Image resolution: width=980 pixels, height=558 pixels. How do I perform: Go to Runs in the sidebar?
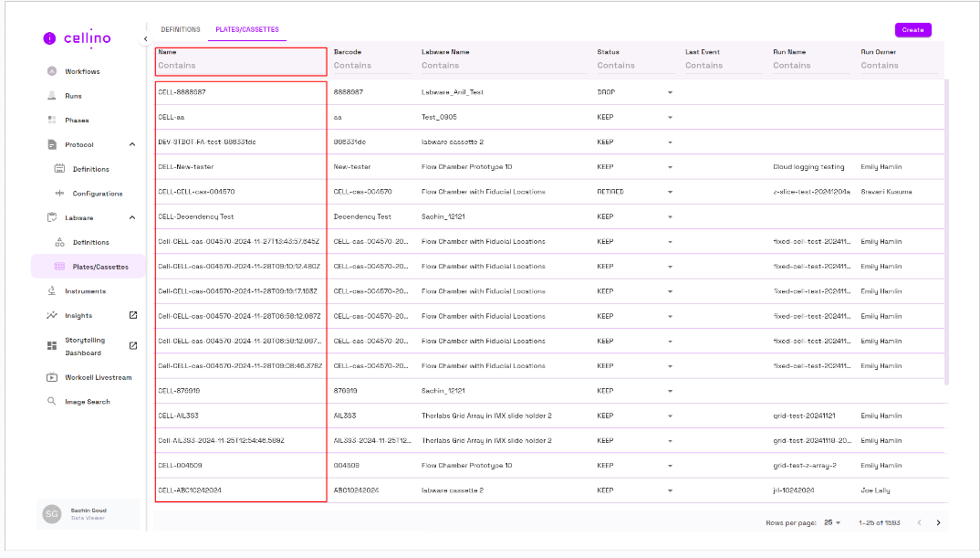[73, 96]
